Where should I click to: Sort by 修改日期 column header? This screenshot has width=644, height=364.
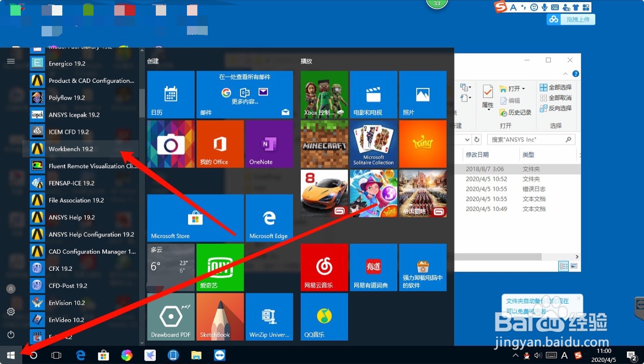point(491,154)
